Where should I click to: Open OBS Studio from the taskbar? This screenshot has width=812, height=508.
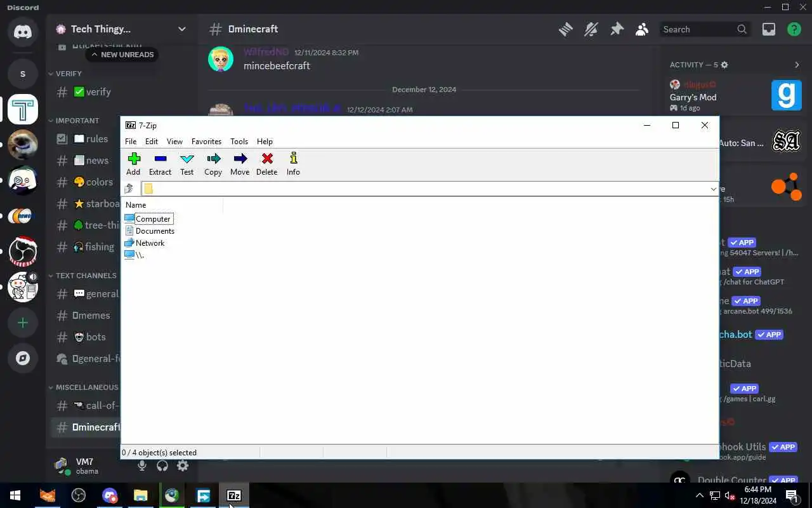(x=79, y=495)
